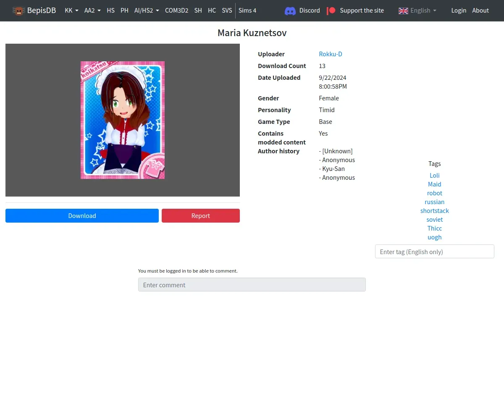The width and height of the screenshot is (504, 420).
Task: Click the Maria Kuznetsov card thumbnail
Action: tap(123, 120)
